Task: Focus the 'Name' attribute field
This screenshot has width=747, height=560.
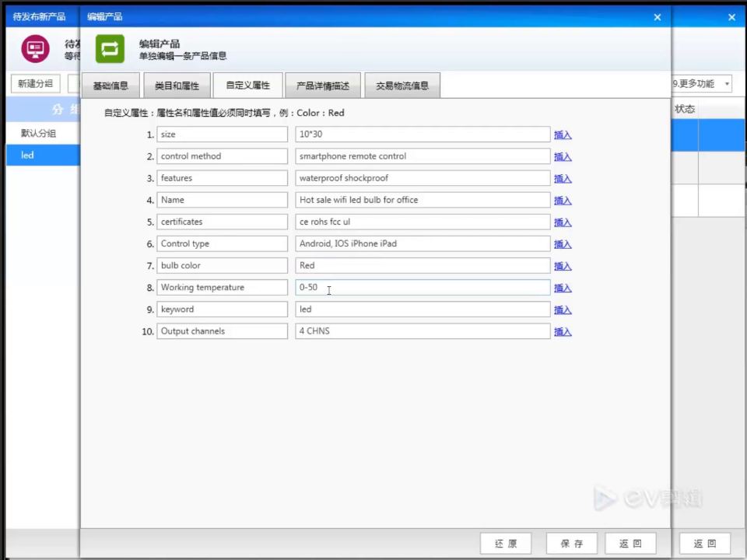Action: tap(222, 200)
